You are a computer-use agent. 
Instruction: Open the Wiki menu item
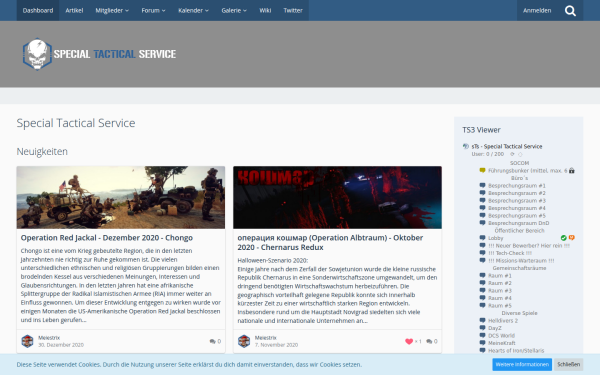(x=265, y=10)
